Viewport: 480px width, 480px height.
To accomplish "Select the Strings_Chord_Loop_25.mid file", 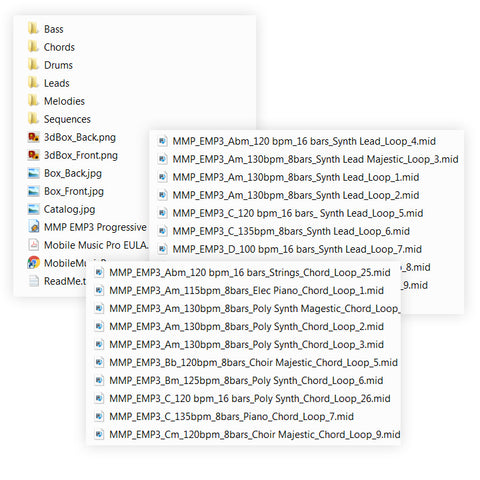I will click(x=242, y=272).
